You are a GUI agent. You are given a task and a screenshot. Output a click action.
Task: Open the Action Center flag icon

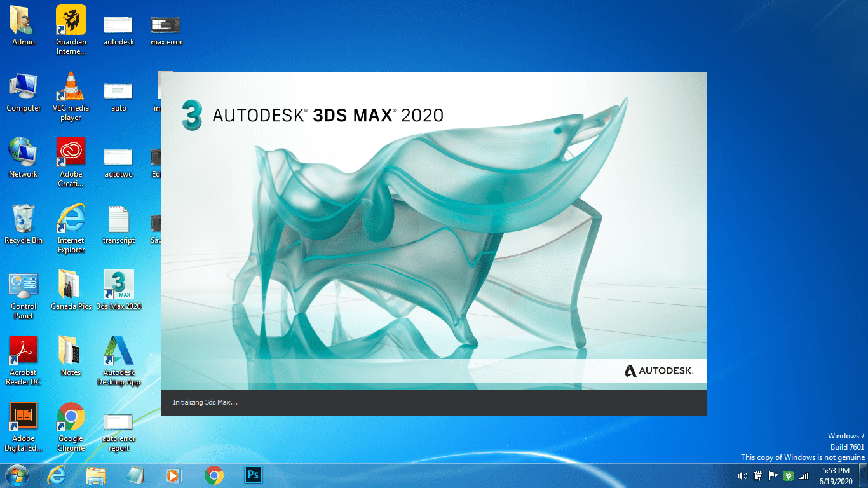773,476
